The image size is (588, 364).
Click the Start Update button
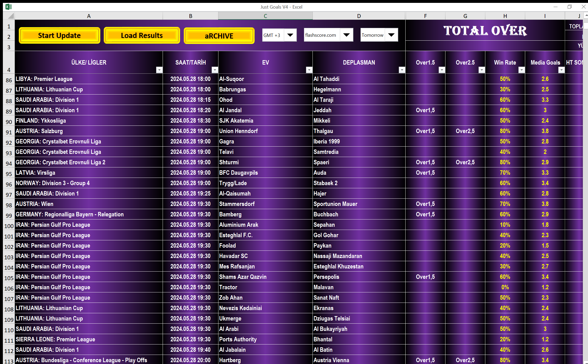[59, 35]
